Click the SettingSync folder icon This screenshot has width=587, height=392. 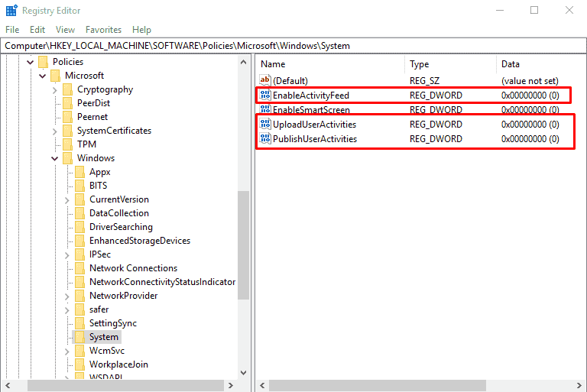[x=79, y=323]
